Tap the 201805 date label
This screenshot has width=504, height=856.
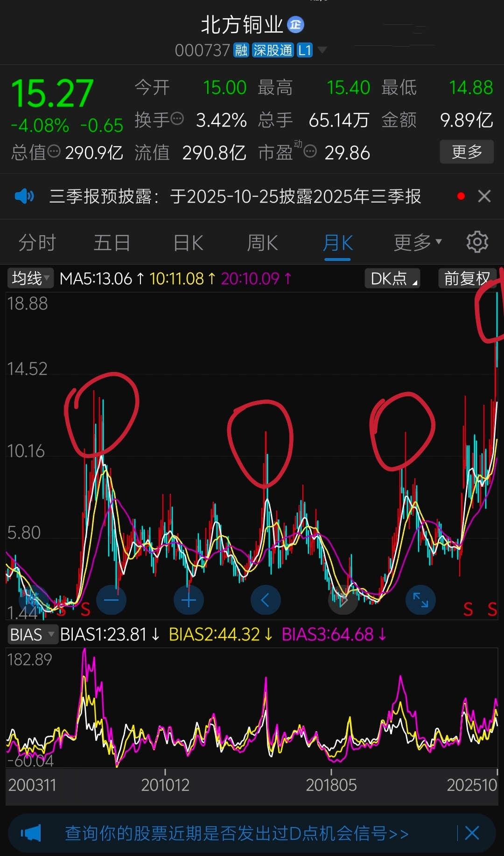click(x=331, y=785)
